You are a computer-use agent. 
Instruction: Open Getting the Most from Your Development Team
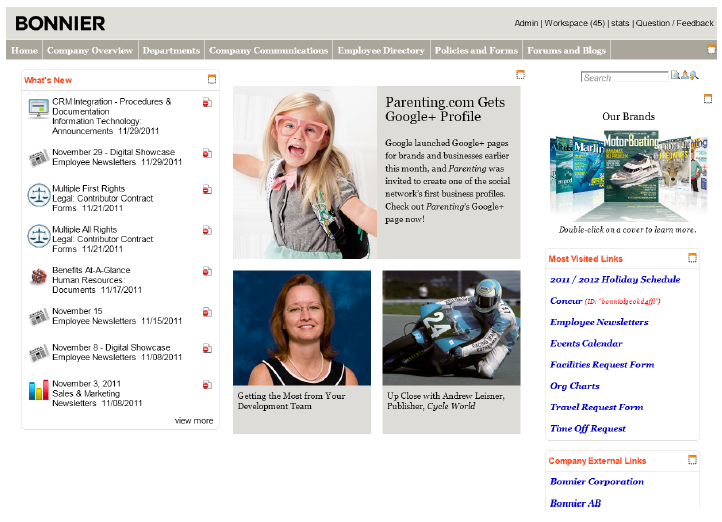tap(291, 401)
